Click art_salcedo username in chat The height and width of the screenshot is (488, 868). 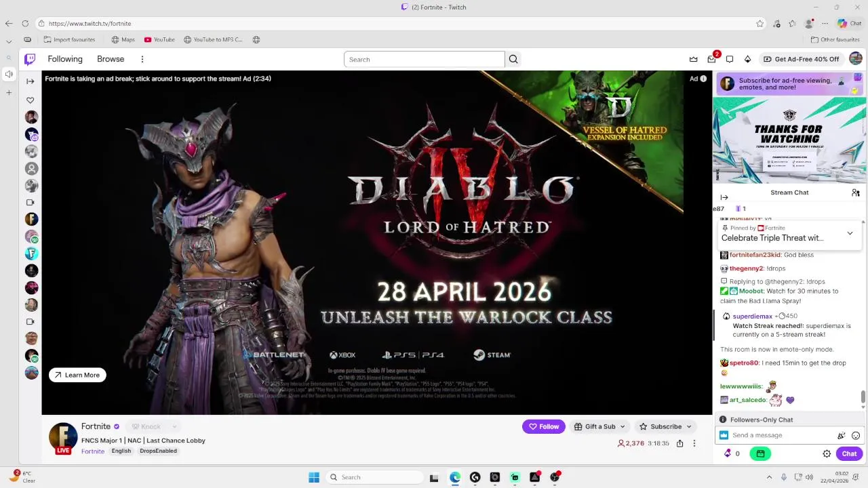tap(748, 400)
